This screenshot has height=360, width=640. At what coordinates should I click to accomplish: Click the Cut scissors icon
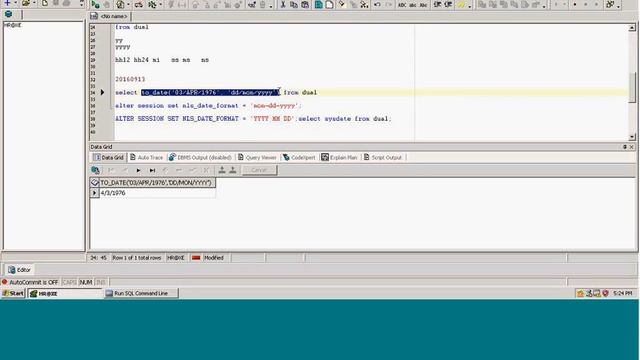[282, 4]
